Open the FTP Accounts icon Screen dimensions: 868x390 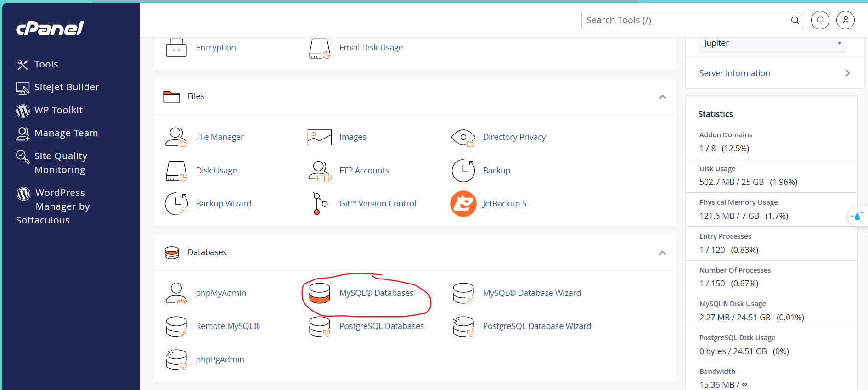tap(320, 171)
